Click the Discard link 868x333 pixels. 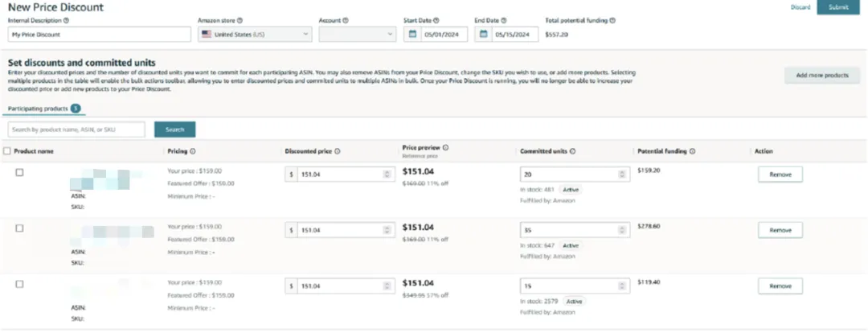(800, 7)
